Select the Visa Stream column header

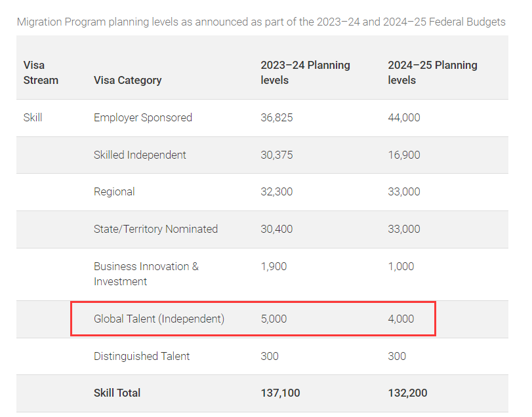(x=41, y=72)
